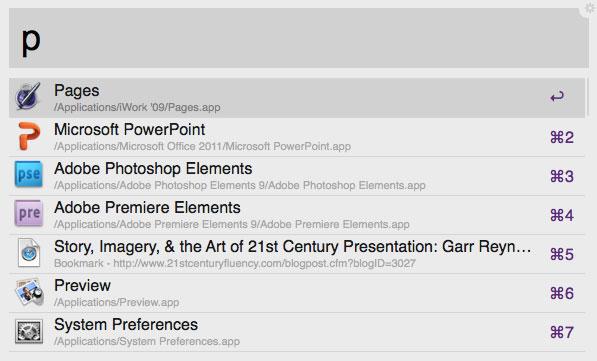597x361 pixels.
Task: Click the Adobe Photoshop Elements pse icon
Action: click(x=29, y=174)
